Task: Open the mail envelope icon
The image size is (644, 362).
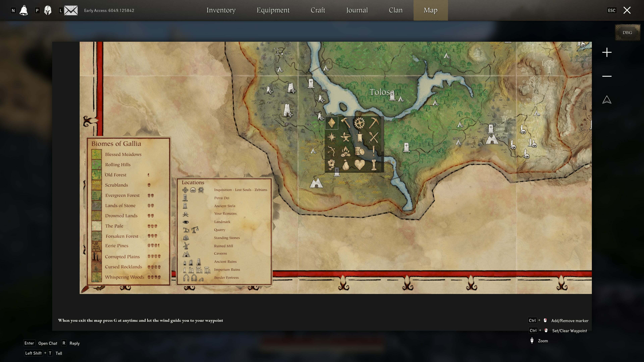Action: click(x=71, y=11)
